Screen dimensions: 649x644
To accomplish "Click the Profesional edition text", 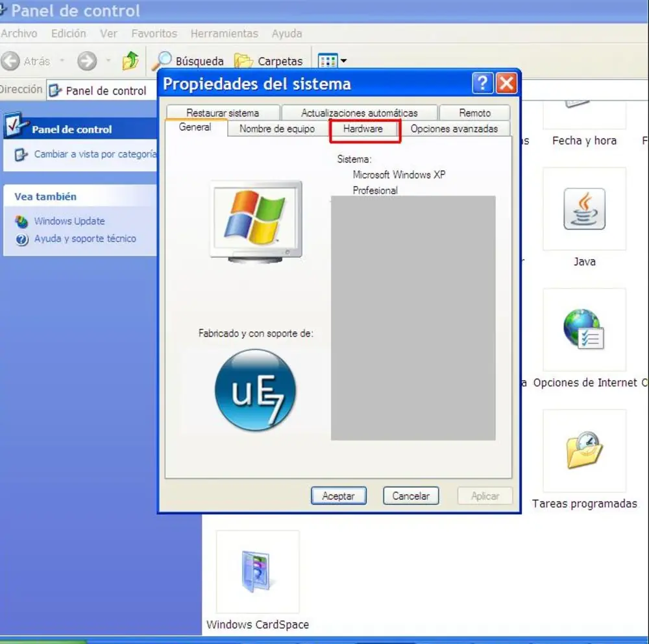I will click(375, 191).
